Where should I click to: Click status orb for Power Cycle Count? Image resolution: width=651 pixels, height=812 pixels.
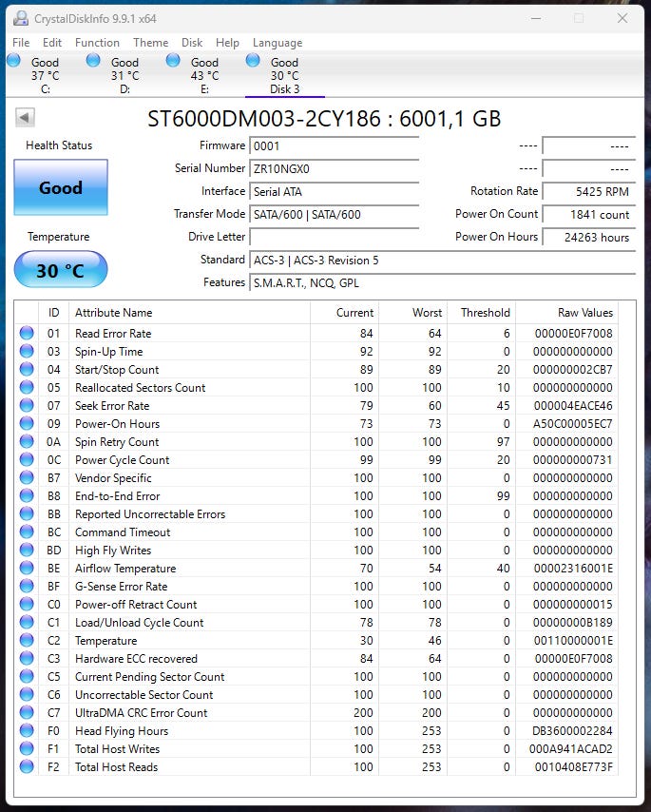27,460
